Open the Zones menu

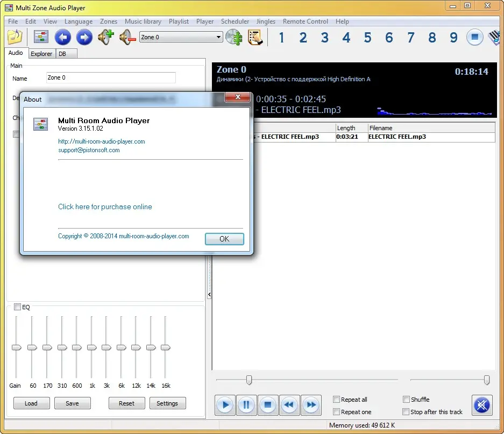tap(109, 22)
